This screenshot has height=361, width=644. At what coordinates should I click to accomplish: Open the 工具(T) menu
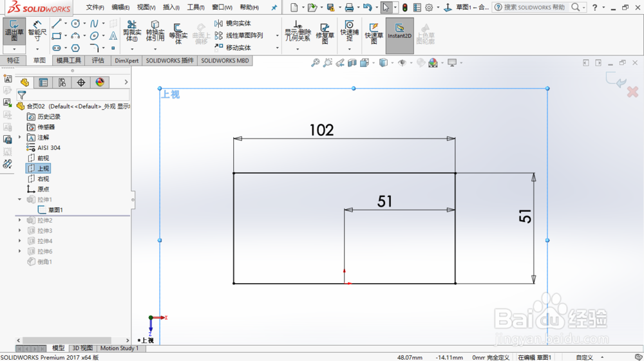pos(196,7)
